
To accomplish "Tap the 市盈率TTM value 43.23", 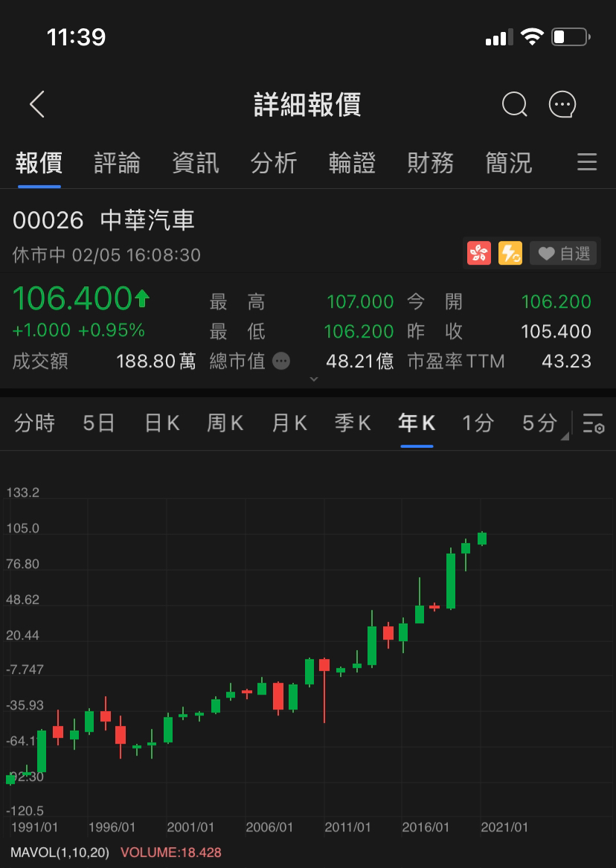I will coord(566,361).
